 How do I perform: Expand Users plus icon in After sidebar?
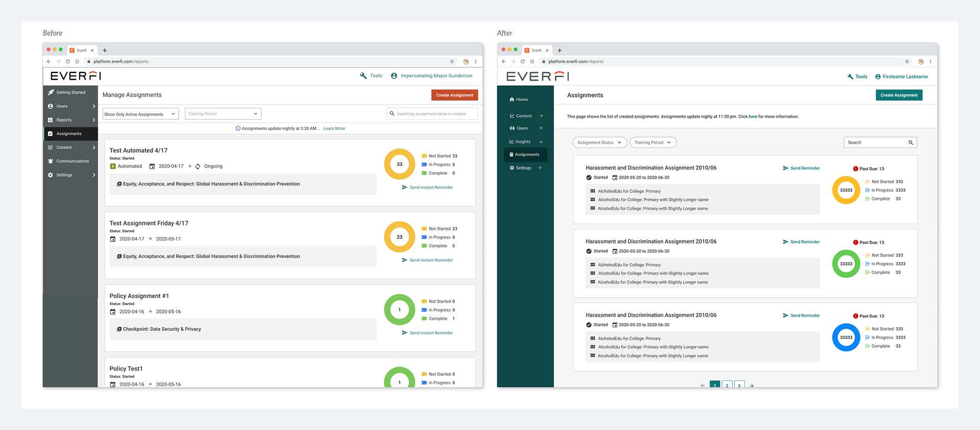[541, 128]
